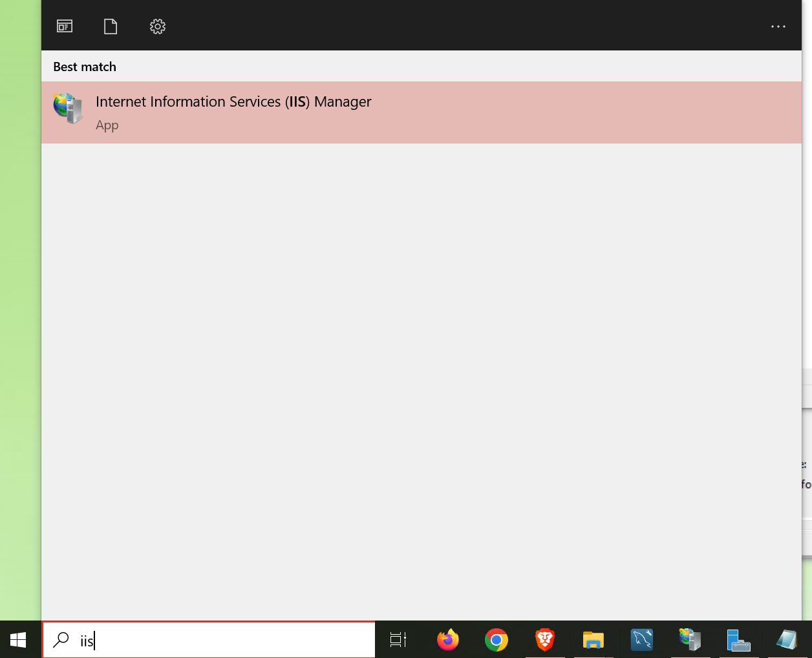Open Internet Information Services (IIS) Manager
The width and height of the screenshot is (812, 658).
(x=233, y=101)
